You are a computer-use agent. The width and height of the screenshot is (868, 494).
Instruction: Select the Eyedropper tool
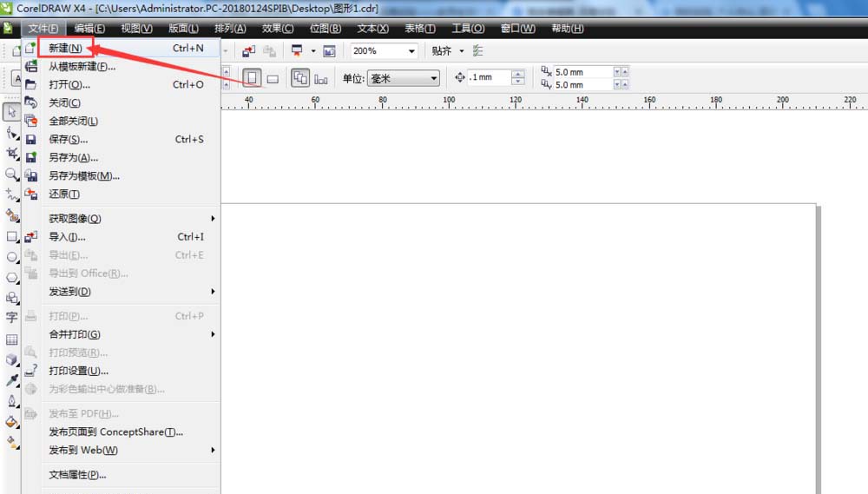tap(11, 380)
